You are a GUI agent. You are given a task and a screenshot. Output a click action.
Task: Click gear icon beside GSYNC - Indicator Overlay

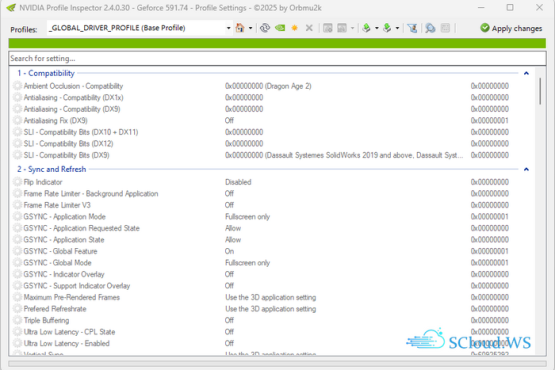(x=17, y=274)
